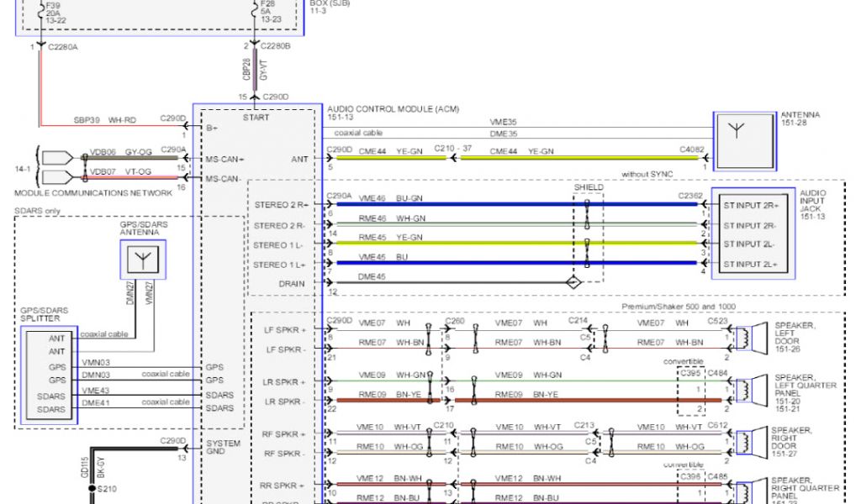Click the S210 splice dot
Viewport: 861px width, 504px height.
(x=94, y=488)
